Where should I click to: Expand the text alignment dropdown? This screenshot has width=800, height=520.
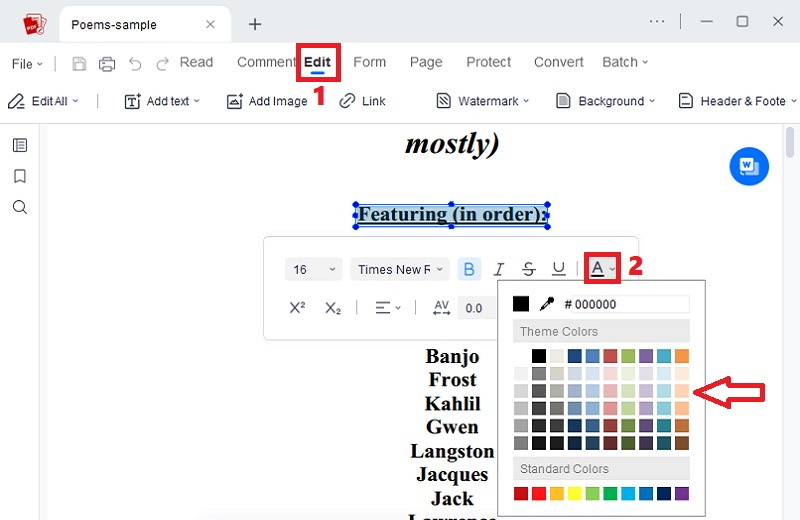coord(388,308)
